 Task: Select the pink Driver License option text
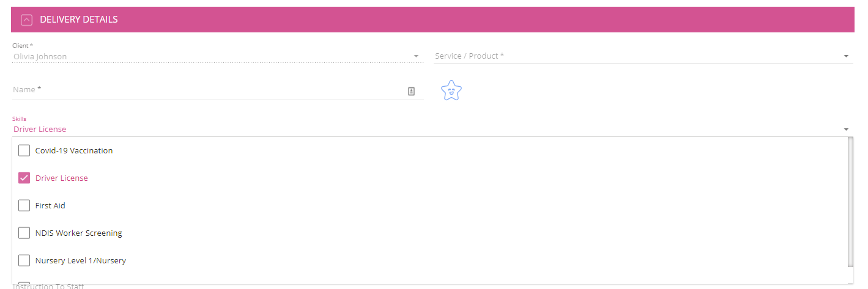[62, 178]
